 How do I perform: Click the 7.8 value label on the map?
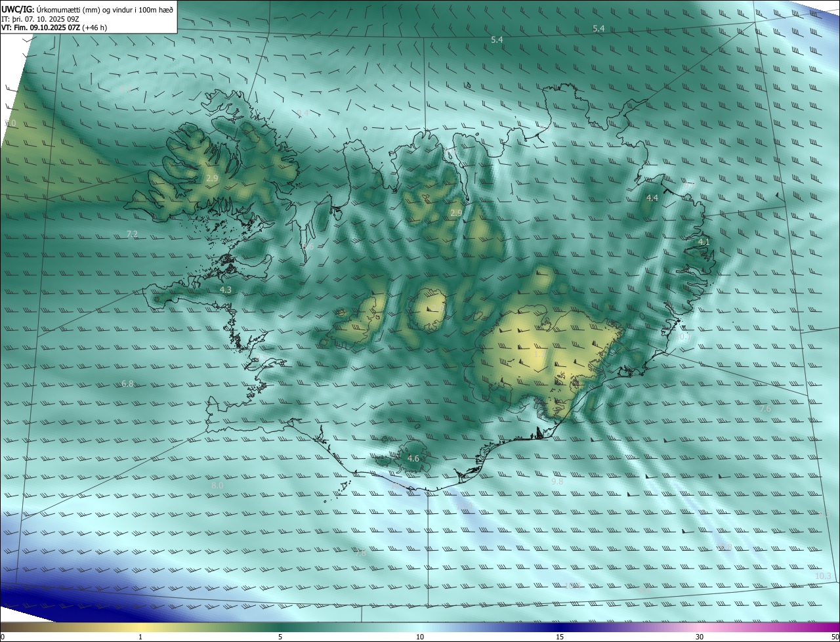(360, 553)
